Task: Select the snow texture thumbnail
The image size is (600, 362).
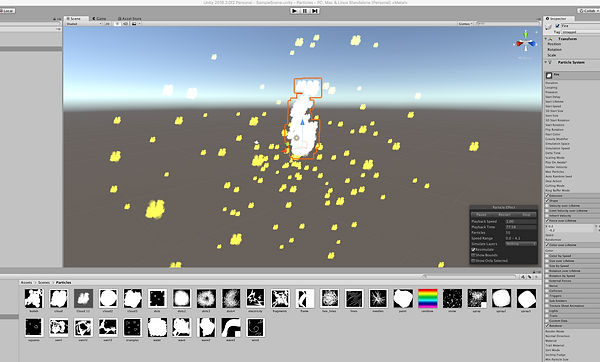Action: point(452,298)
